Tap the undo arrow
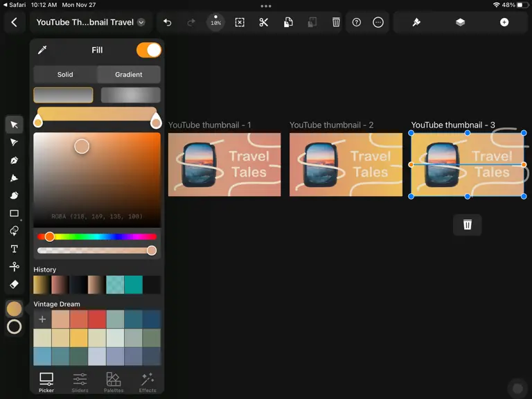 [x=168, y=22]
